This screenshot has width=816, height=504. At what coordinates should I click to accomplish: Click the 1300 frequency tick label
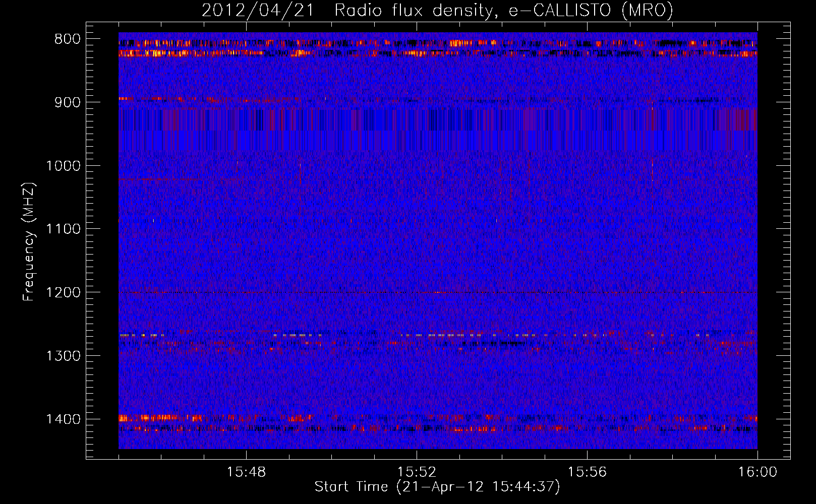[x=63, y=356]
